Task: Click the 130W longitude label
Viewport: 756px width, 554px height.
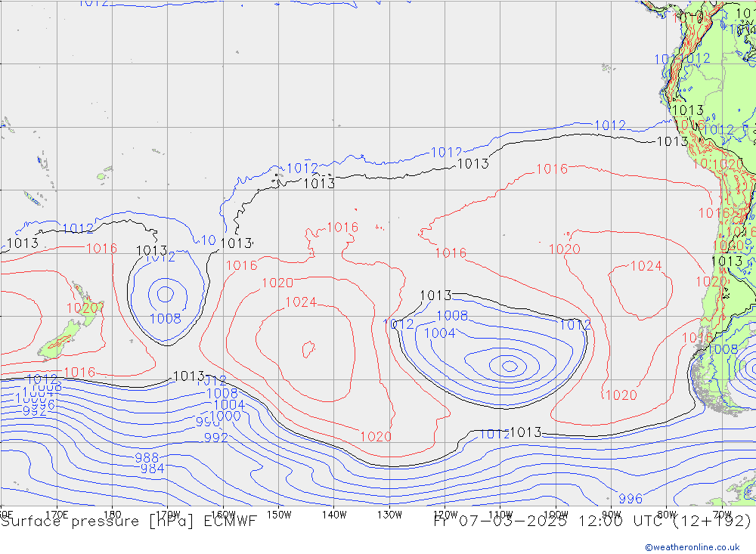Action: [x=389, y=515]
